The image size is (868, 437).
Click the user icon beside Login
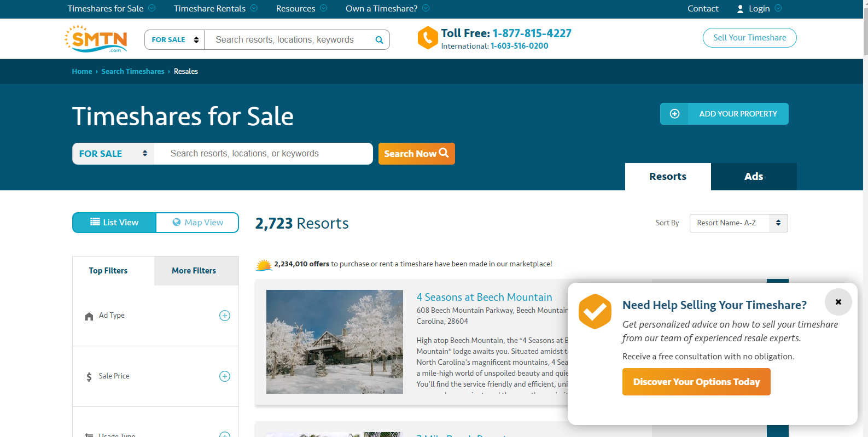740,9
